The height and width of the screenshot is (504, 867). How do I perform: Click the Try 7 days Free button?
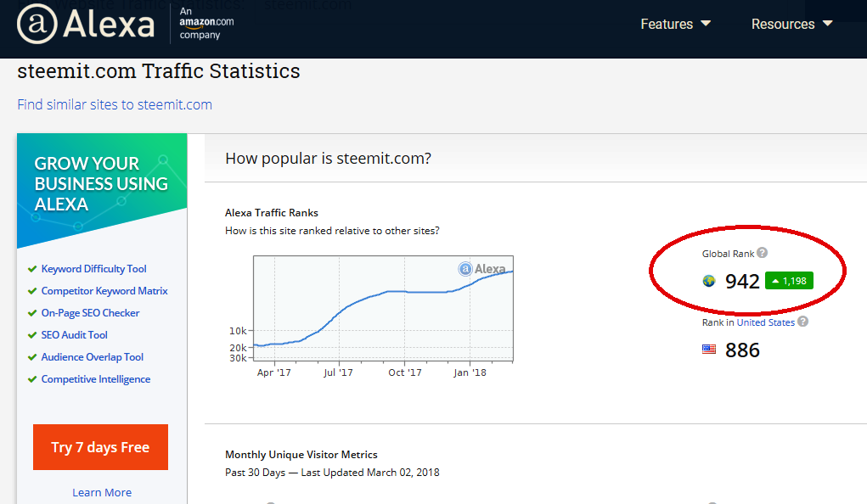101,447
